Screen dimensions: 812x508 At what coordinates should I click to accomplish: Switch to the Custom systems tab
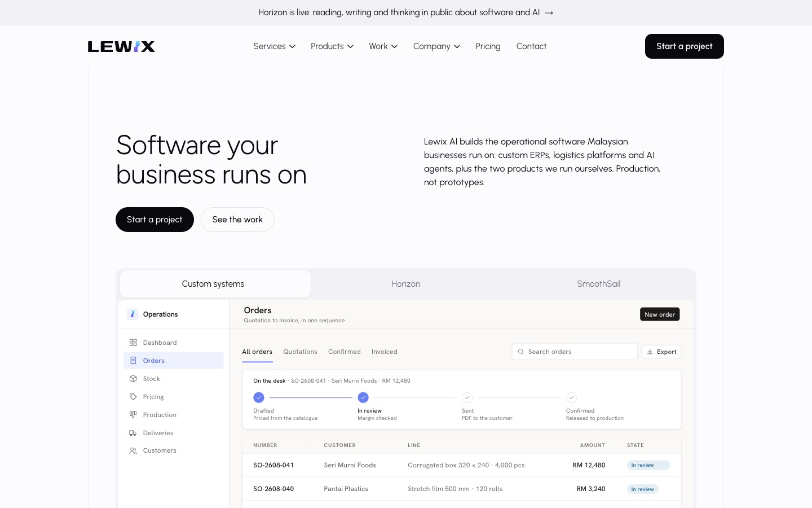215,284
